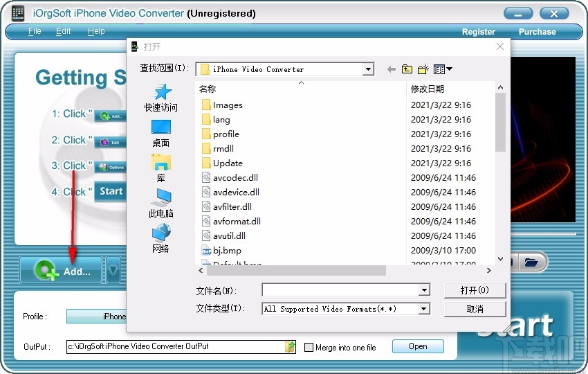588x374 pixels.
Task: Click the 打开(O) open button
Action: (x=475, y=290)
